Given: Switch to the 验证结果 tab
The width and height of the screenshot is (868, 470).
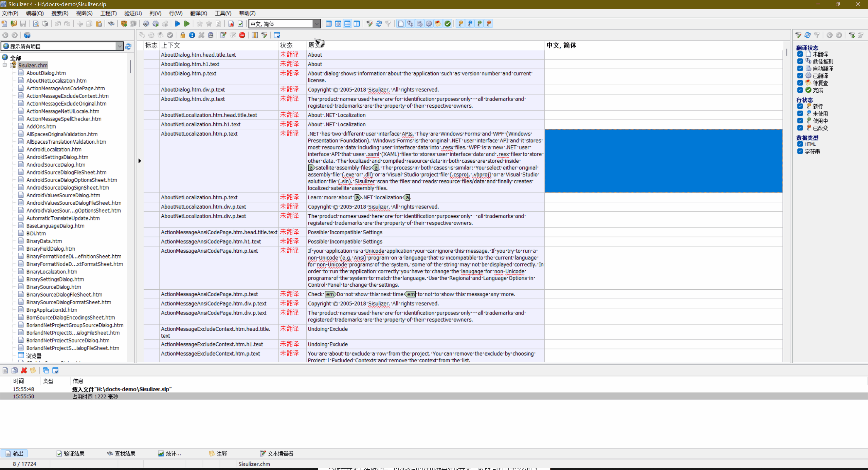Looking at the screenshot, I should [70, 453].
